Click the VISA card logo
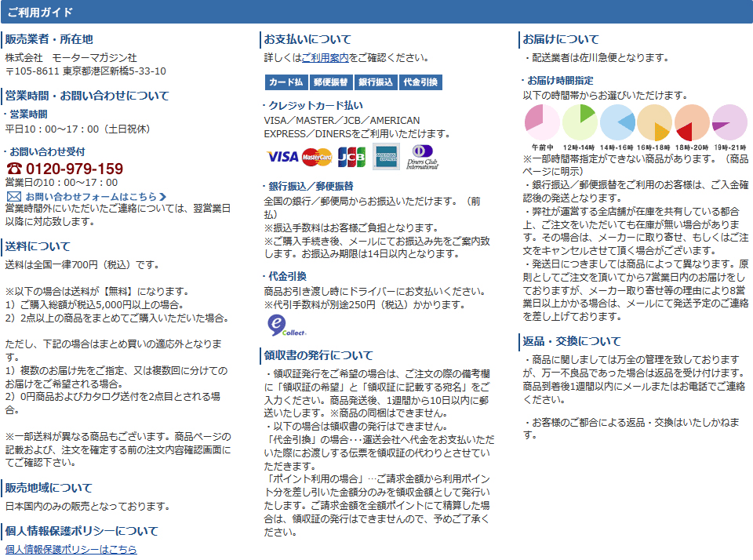Viewport: 753px width, 560px height. pos(282,157)
